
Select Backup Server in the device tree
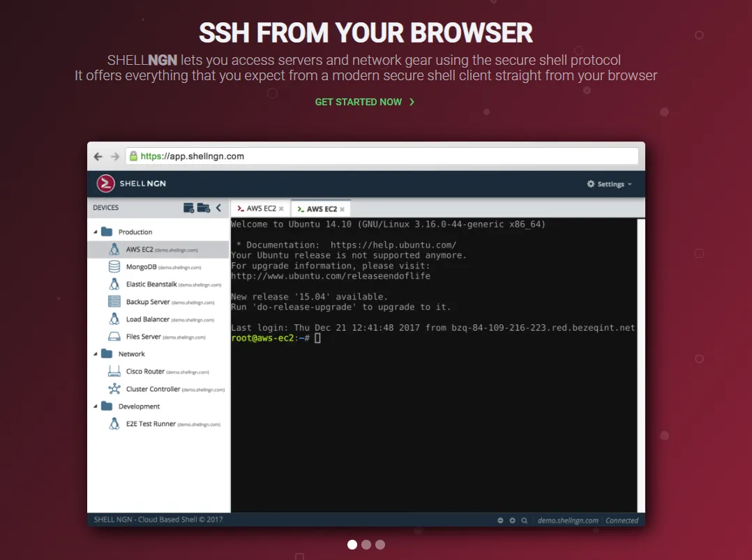tap(159, 301)
